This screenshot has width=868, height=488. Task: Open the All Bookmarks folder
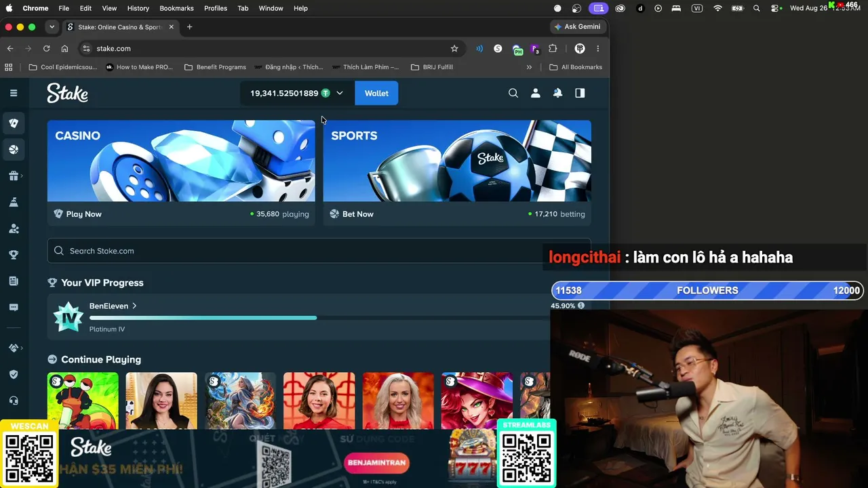pyautogui.click(x=575, y=67)
